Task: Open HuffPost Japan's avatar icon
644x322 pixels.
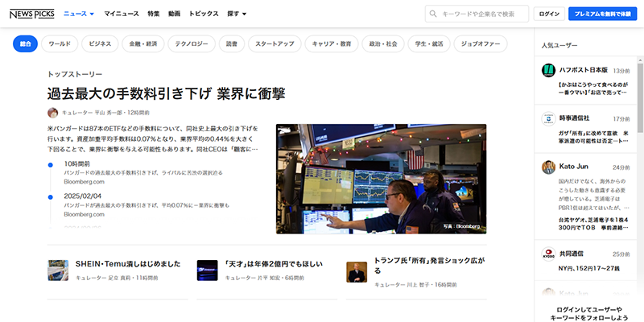Action: [x=548, y=71]
